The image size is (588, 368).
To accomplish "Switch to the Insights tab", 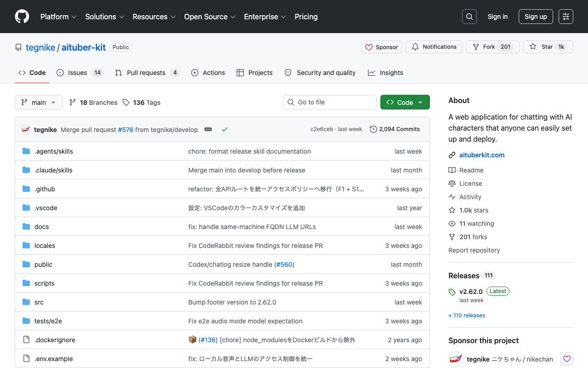I will (x=385, y=73).
